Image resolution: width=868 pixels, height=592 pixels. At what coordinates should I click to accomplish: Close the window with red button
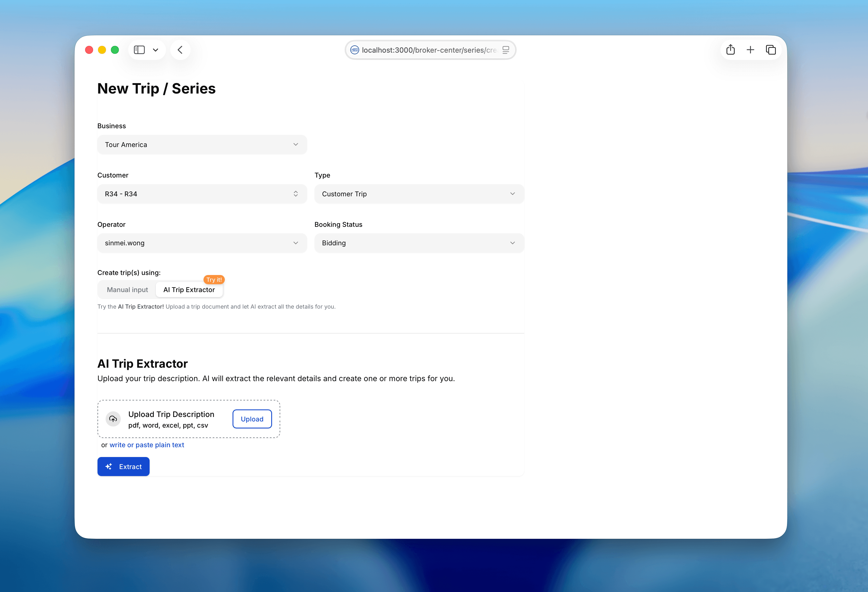tap(89, 50)
